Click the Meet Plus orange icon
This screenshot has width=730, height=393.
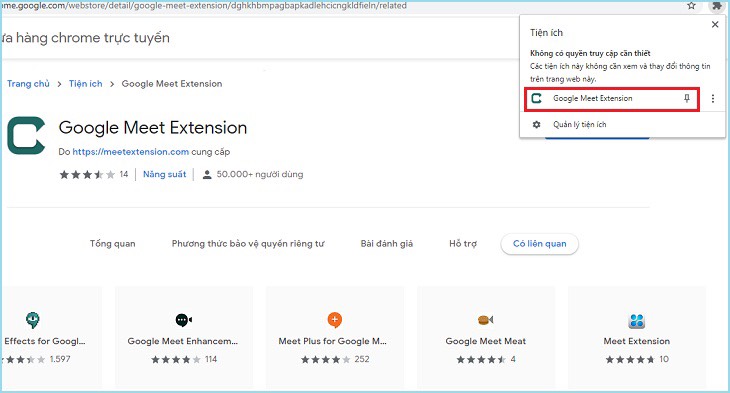coord(335,320)
